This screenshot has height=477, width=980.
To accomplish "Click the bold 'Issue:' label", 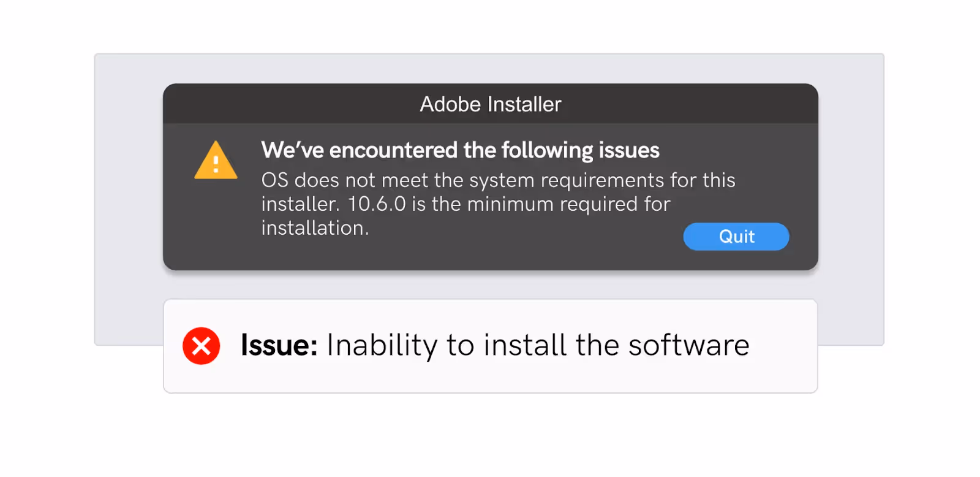I will click(279, 345).
